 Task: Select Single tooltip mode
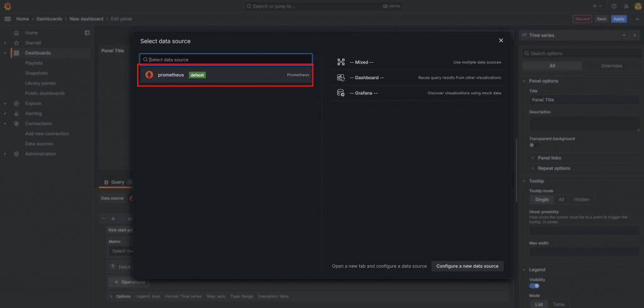[541, 200]
